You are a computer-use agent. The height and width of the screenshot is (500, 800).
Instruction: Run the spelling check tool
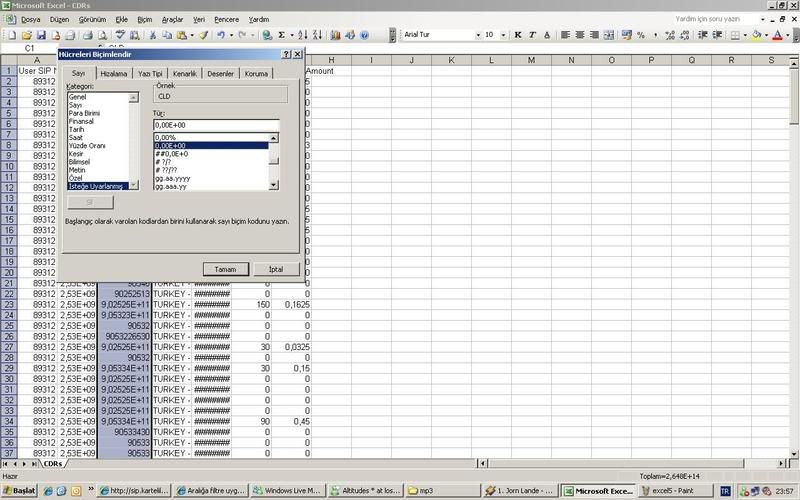click(x=120, y=35)
